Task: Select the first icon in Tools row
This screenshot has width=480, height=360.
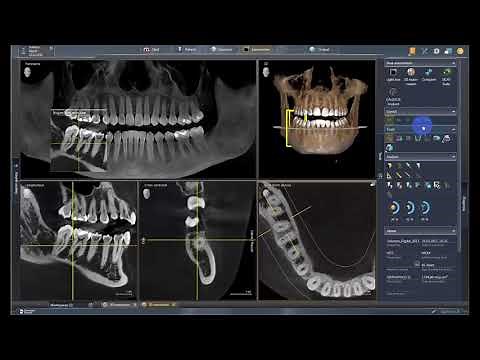Action: click(389, 138)
